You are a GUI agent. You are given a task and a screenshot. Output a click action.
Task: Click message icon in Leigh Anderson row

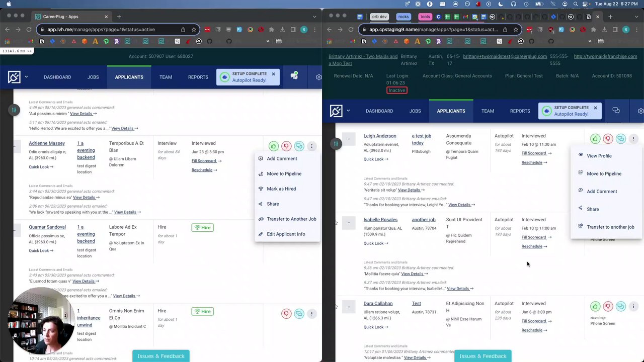click(621, 139)
